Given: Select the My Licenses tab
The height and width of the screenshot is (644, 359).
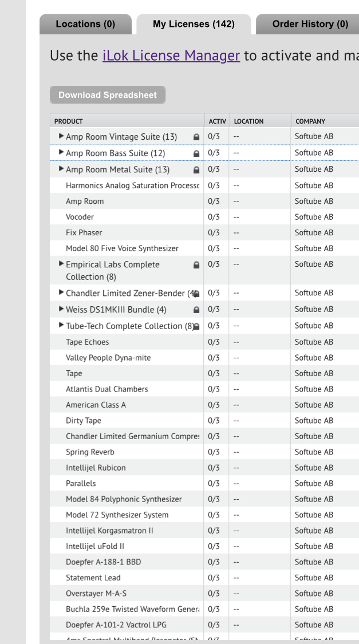Looking at the screenshot, I should (x=194, y=24).
